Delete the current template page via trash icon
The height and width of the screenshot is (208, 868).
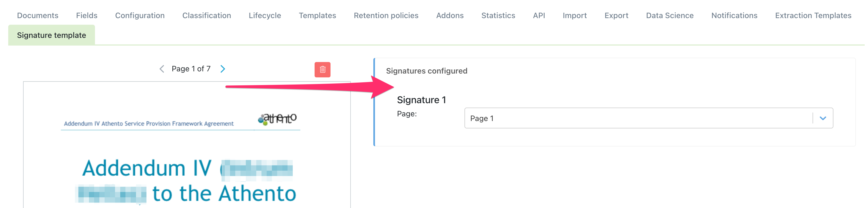(x=322, y=69)
